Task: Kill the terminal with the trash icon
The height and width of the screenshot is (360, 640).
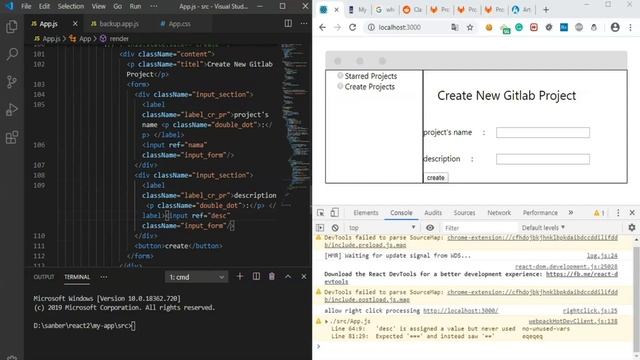Action: [272, 277]
